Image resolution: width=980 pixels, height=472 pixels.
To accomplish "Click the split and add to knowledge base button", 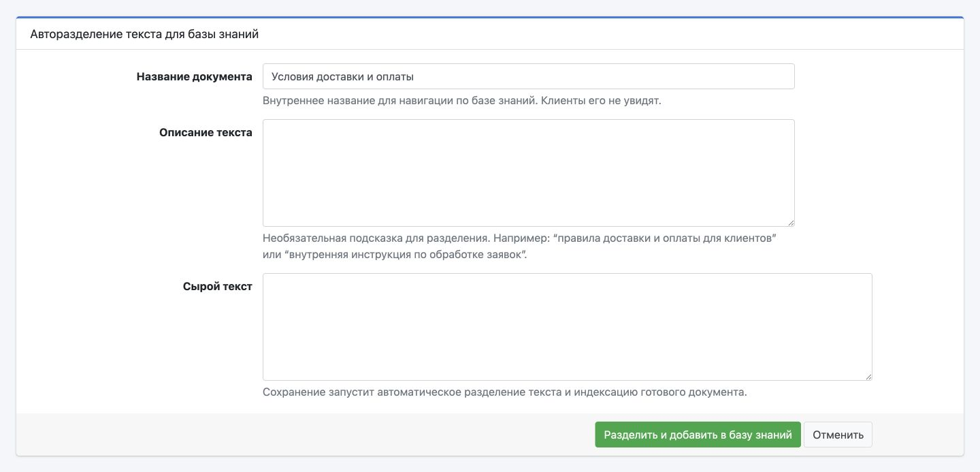I will [698, 435].
